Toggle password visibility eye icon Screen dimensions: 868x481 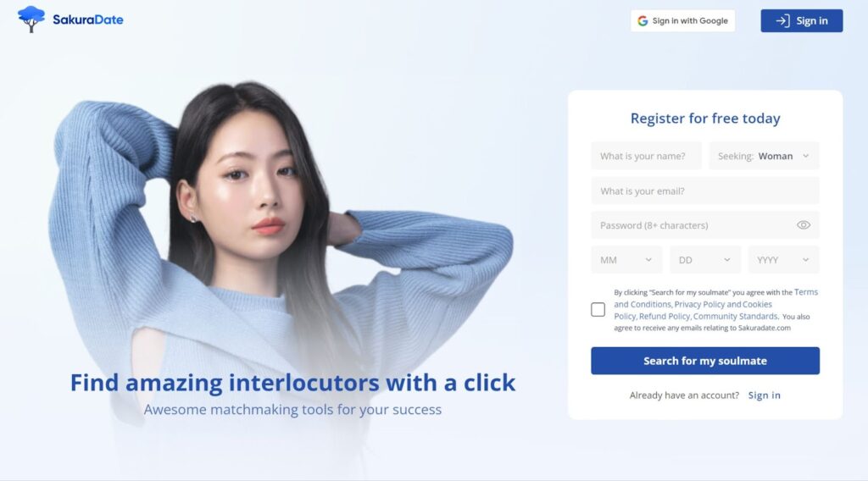point(804,225)
